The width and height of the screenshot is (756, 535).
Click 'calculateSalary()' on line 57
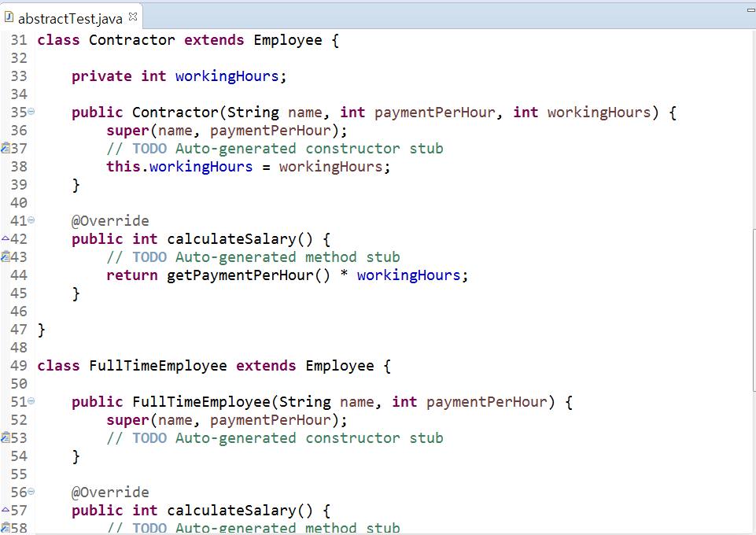[x=240, y=511]
